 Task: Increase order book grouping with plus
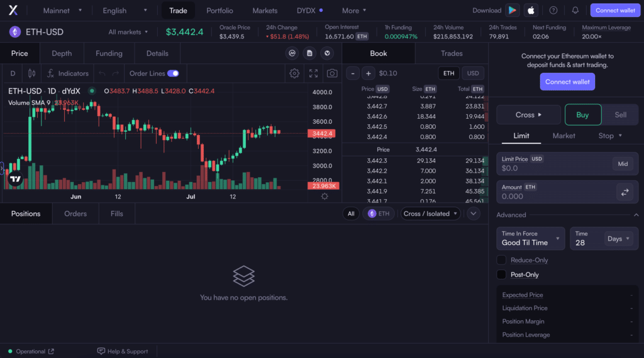(369, 73)
